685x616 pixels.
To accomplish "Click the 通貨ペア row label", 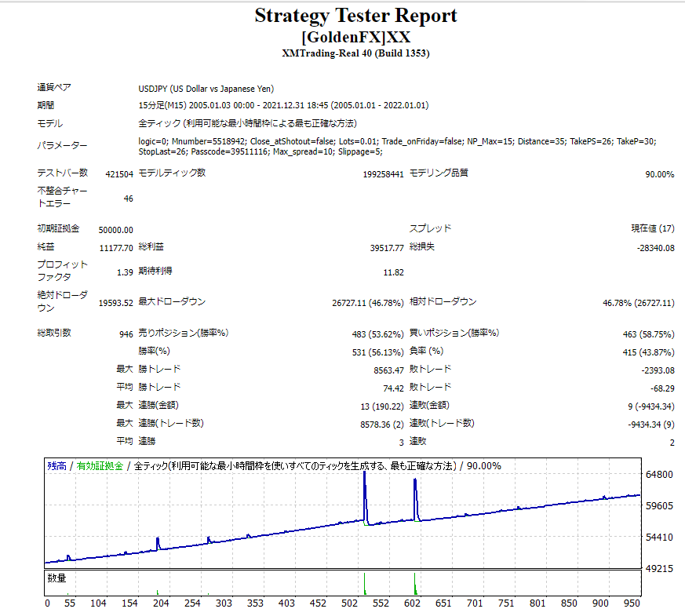I will 53,87.
